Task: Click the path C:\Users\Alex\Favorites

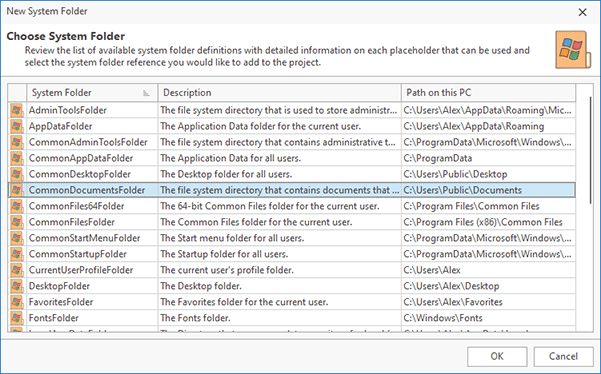Action: point(453,302)
